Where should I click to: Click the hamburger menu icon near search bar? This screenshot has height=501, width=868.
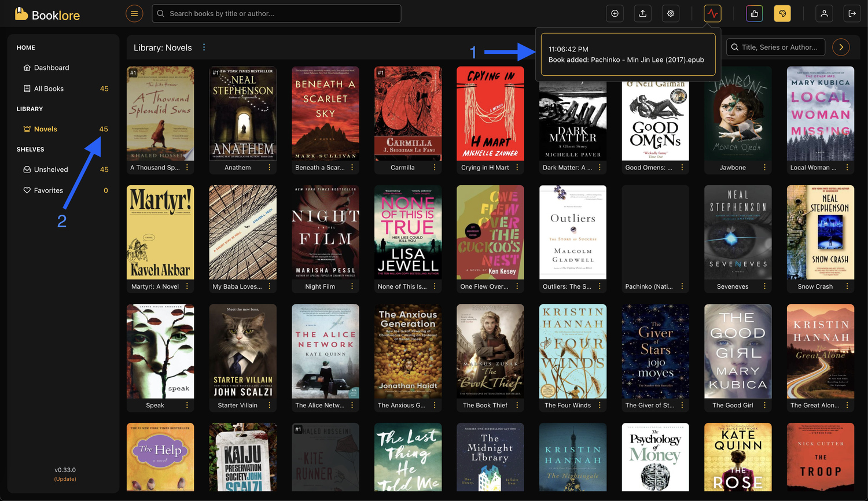pos(134,13)
